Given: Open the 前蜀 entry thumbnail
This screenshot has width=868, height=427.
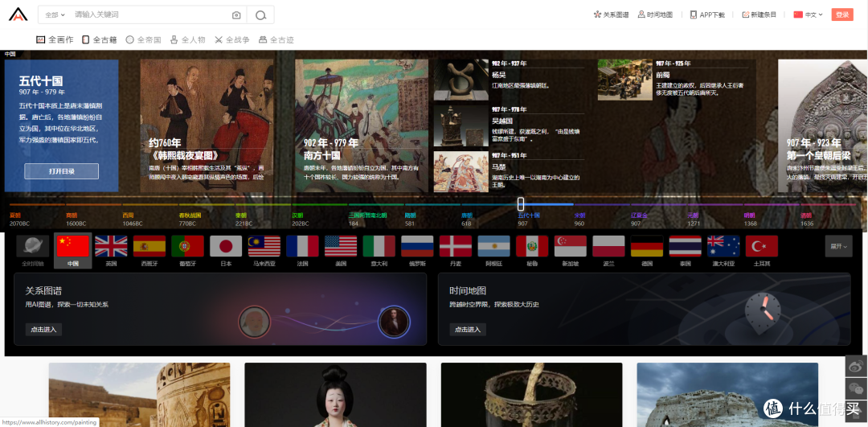Looking at the screenshot, I should (x=625, y=80).
